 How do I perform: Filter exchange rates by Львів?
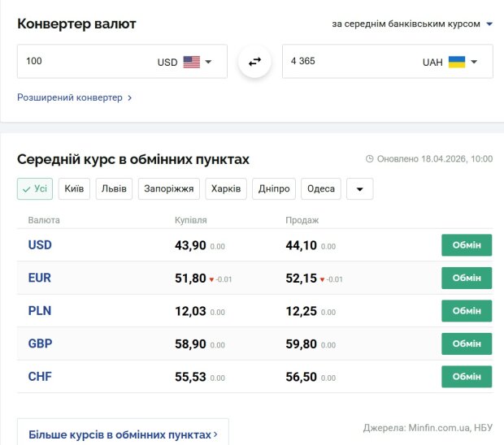coord(114,188)
